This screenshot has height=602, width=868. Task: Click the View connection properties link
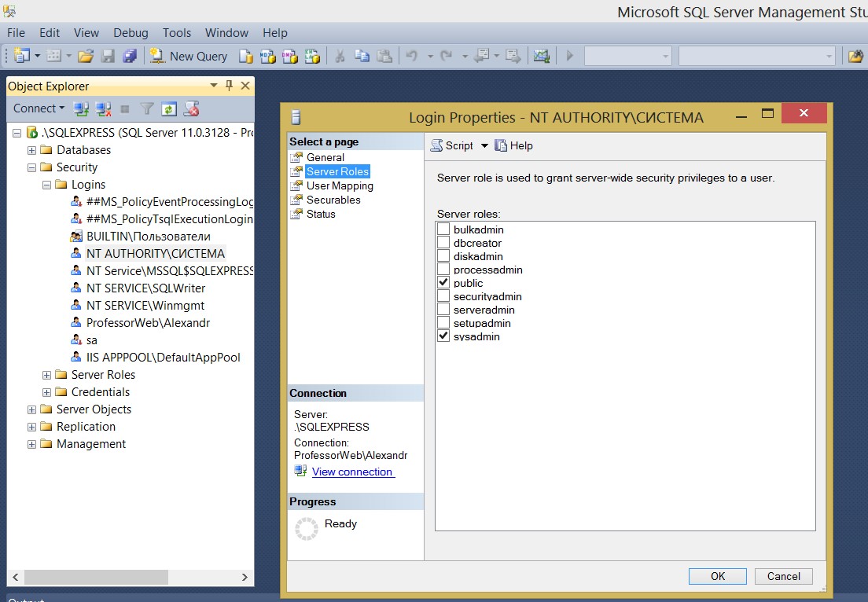coord(352,472)
